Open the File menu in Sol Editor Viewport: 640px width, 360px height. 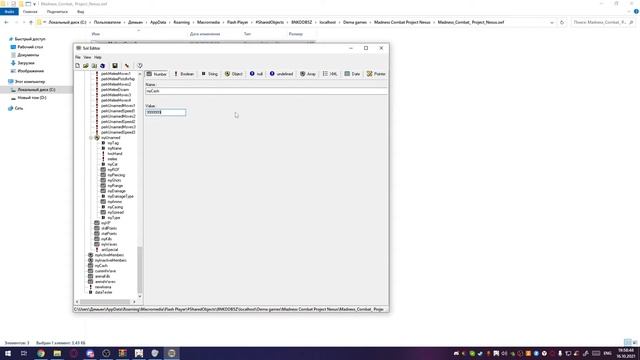pyautogui.click(x=78, y=58)
